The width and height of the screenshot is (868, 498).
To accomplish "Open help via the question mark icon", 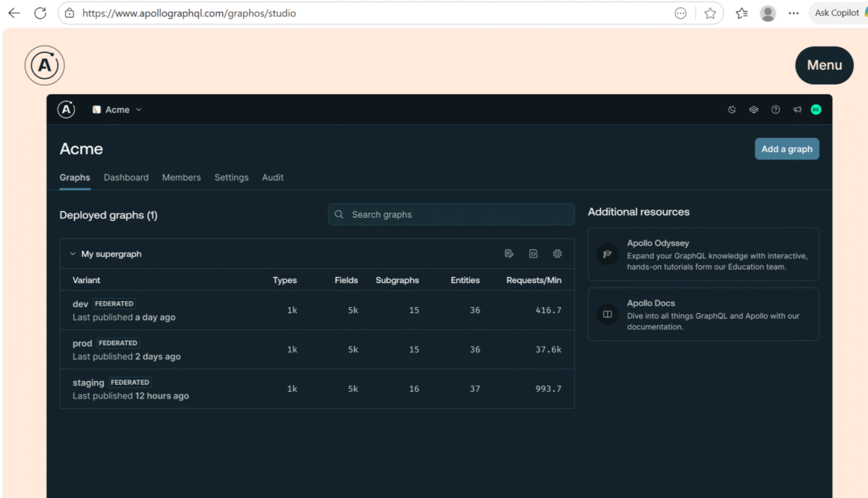I will 775,110.
